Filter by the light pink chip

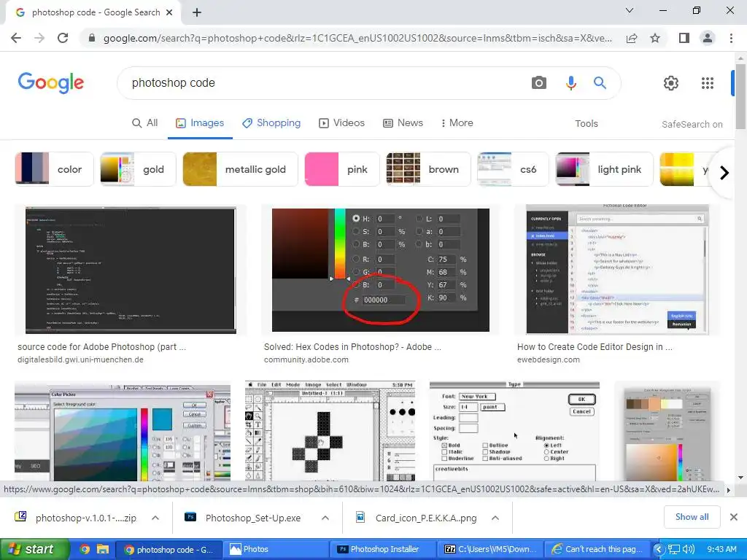coord(604,169)
